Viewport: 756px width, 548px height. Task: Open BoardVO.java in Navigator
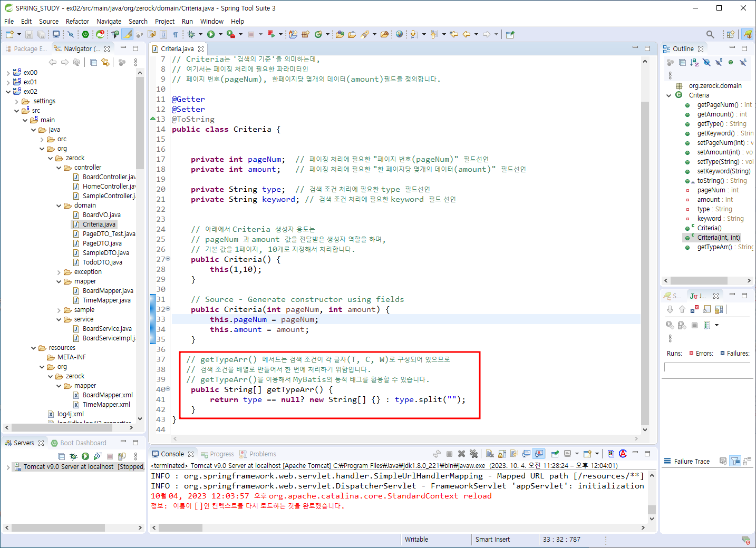click(102, 215)
